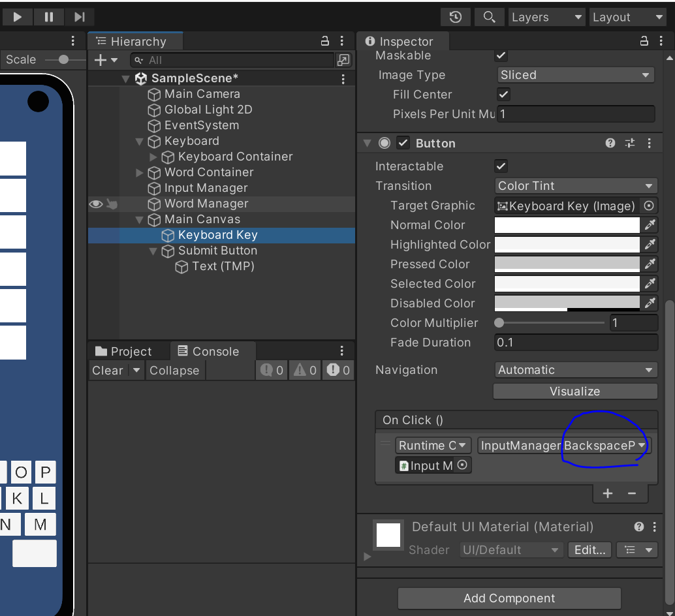
Task: Lock the Hierarchy panel with the padlock
Action: pos(325,41)
